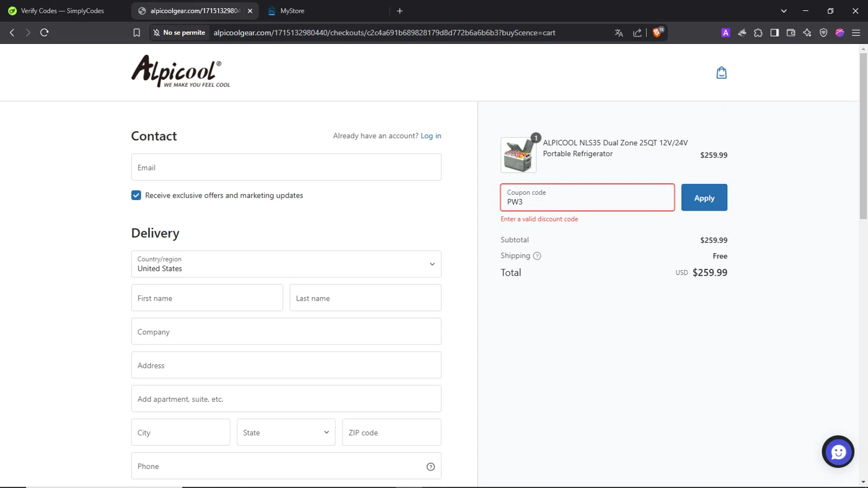868x488 pixels.
Task: Go forward with browser forward arrow
Action: [28, 32]
